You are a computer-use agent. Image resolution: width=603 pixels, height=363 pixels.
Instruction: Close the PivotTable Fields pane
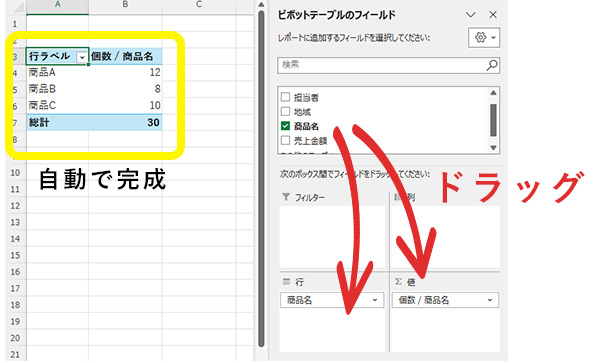click(x=493, y=15)
